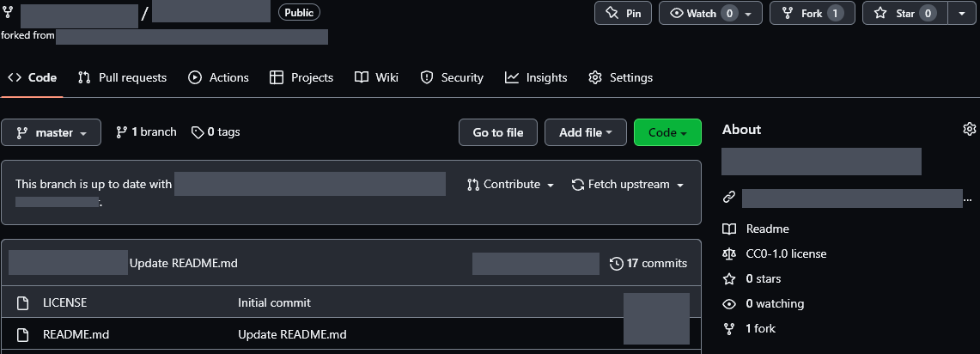Click the gear icon beside About

[x=970, y=129]
